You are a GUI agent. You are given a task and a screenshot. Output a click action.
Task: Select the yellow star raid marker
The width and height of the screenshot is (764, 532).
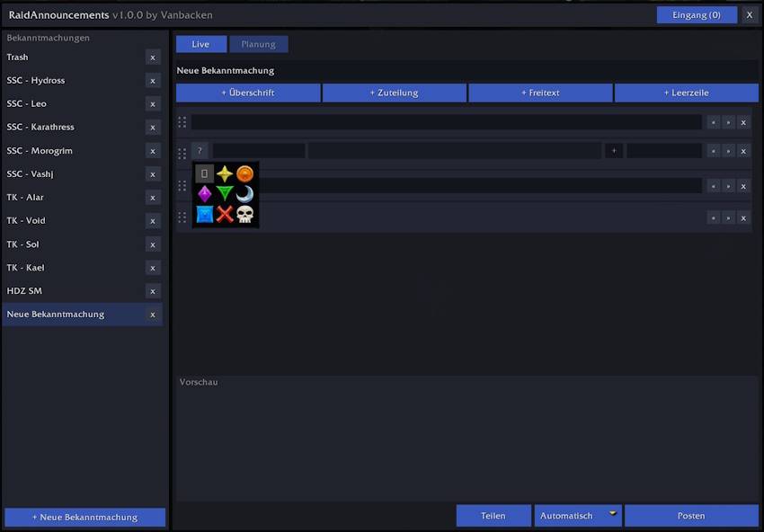[x=225, y=174]
